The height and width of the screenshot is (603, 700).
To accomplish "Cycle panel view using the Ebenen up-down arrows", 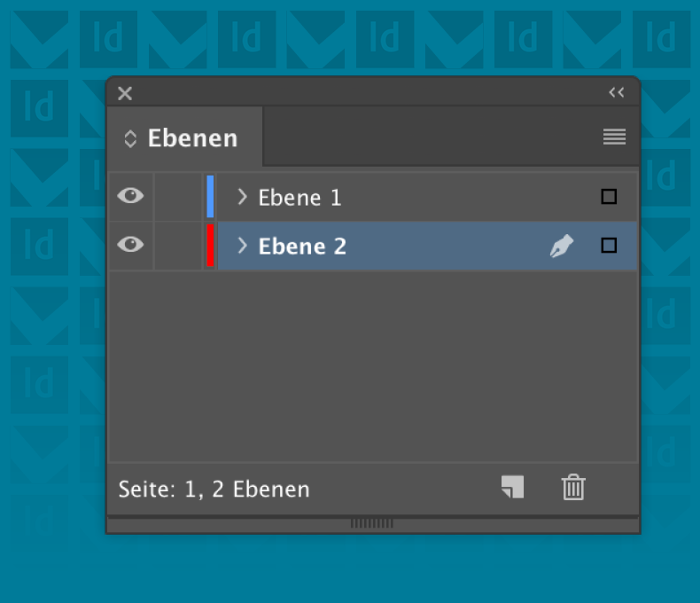I will [130, 138].
